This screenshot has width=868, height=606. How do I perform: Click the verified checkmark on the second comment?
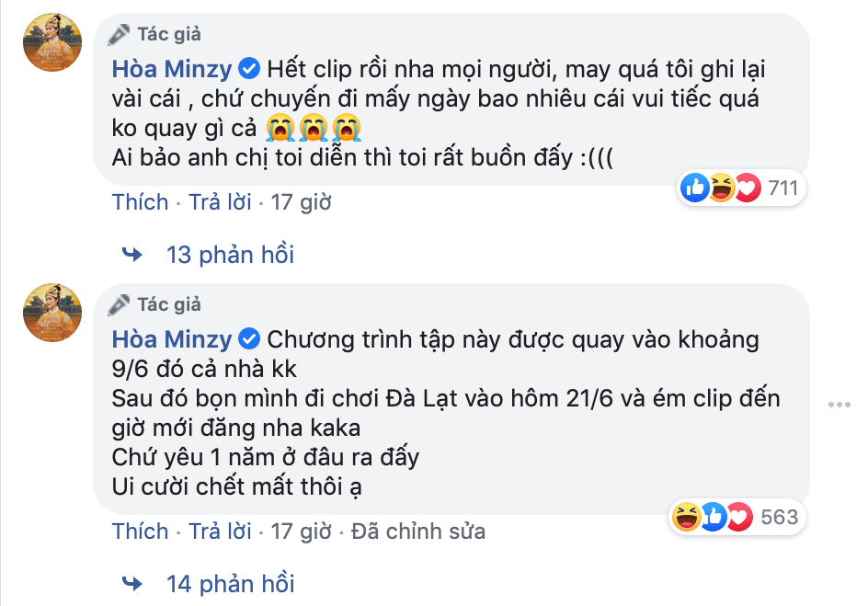click(x=248, y=339)
